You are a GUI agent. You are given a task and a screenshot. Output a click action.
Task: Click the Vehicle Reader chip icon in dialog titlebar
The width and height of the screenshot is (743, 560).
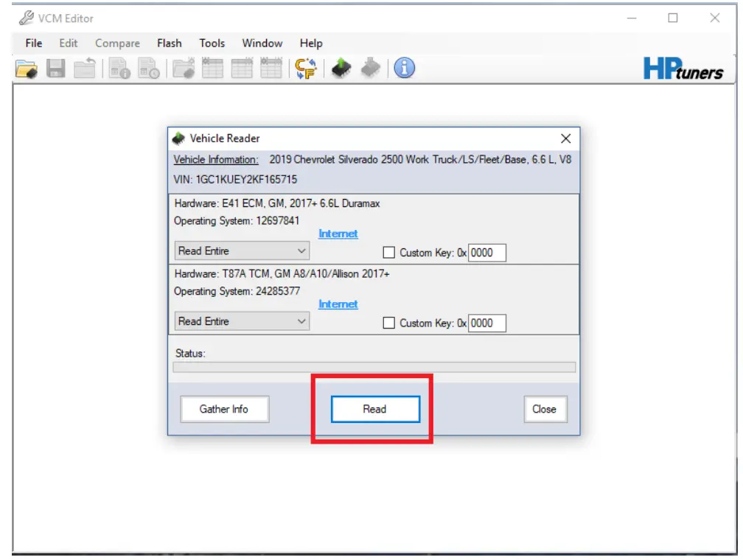tap(178, 139)
